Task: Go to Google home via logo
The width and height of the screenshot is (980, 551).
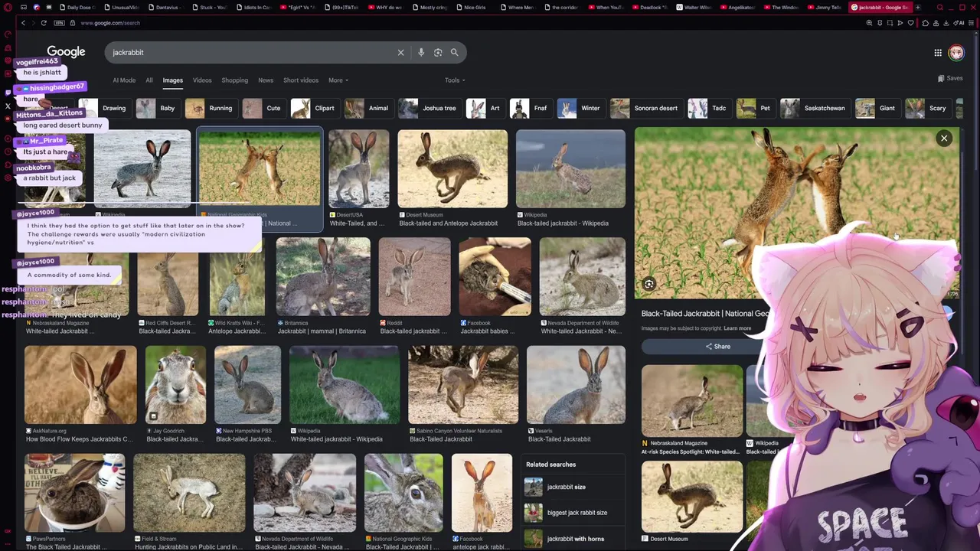Action: (x=66, y=52)
